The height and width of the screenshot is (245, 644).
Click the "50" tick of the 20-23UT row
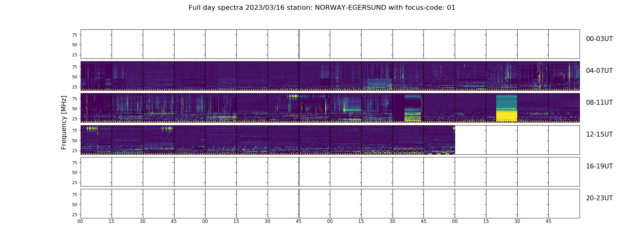coord(75,205)
